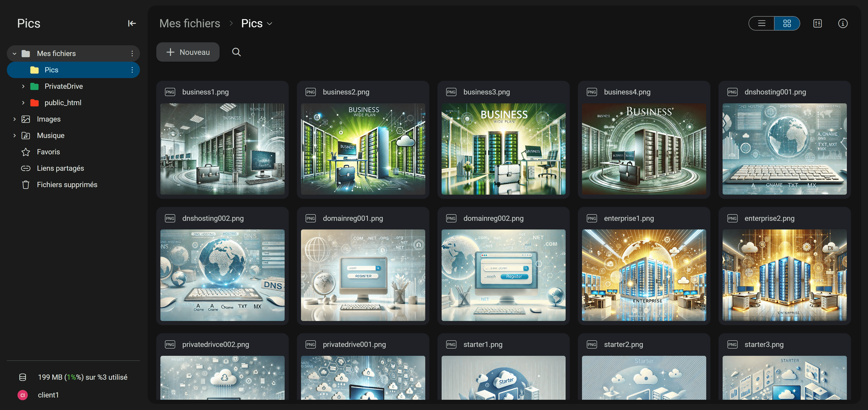Open the enterprise1.png thumbnail
The image size is (868, 410).
(x=644, y=275)
